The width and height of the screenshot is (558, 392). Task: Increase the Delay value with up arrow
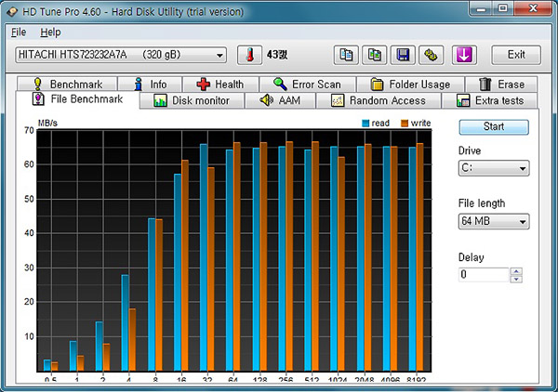click(x=516, y=271)
